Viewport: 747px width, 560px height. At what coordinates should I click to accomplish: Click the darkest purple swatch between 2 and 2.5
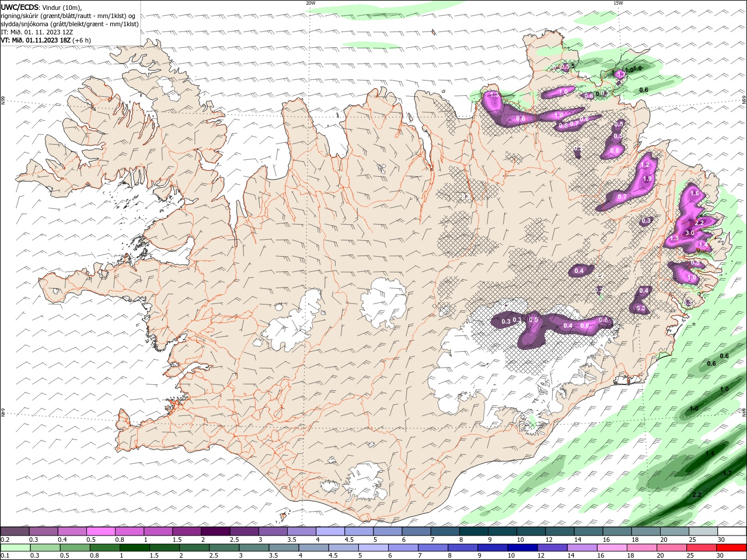[215, 531]
